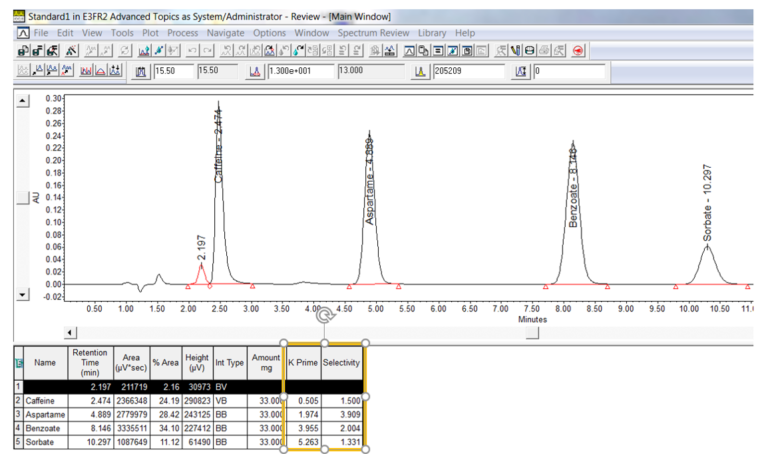This screenshot has width=768, height=454.
Task: Click the Selectivity column header
Action: 341,363
